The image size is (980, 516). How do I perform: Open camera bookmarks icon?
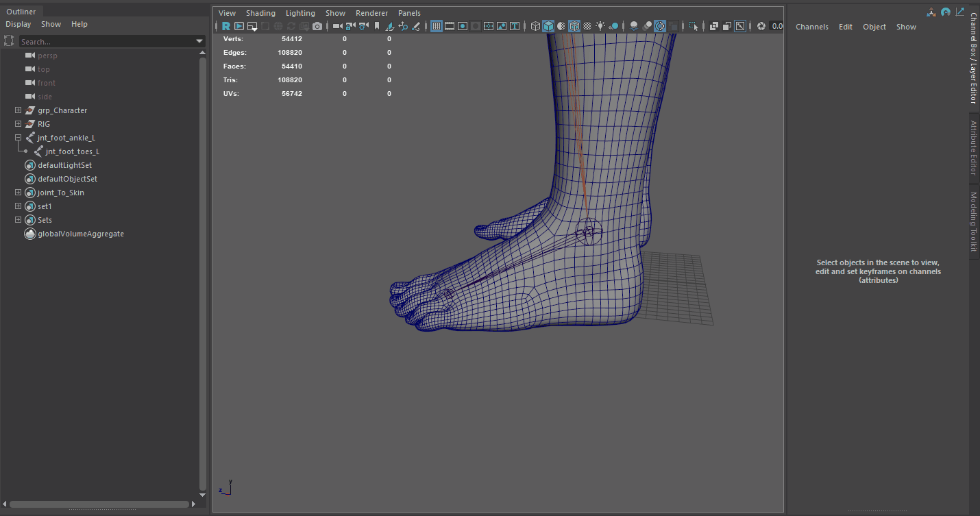(x=376, y=26)
